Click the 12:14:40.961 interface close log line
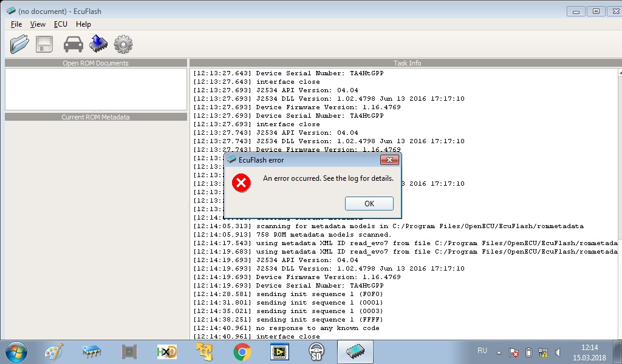The height and width of the screenshot is (364, 622). click(x=257, y=337)
